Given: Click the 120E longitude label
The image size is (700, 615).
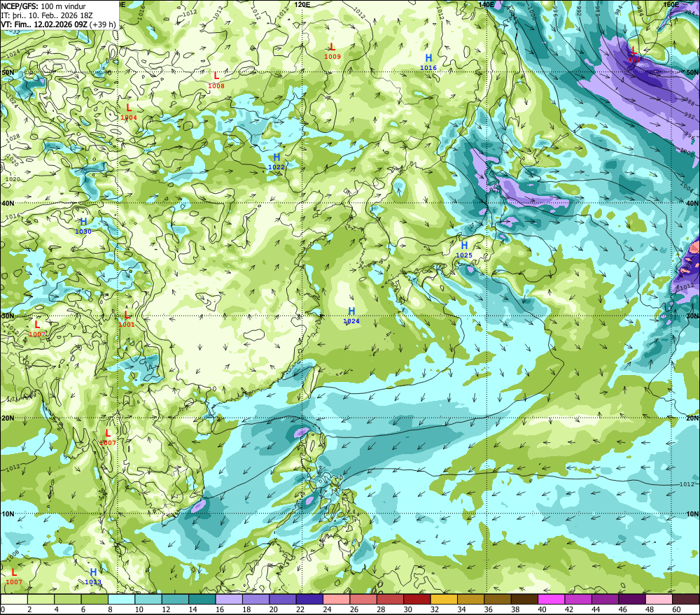Looking at the screenshot, I should tap(302, 4).
